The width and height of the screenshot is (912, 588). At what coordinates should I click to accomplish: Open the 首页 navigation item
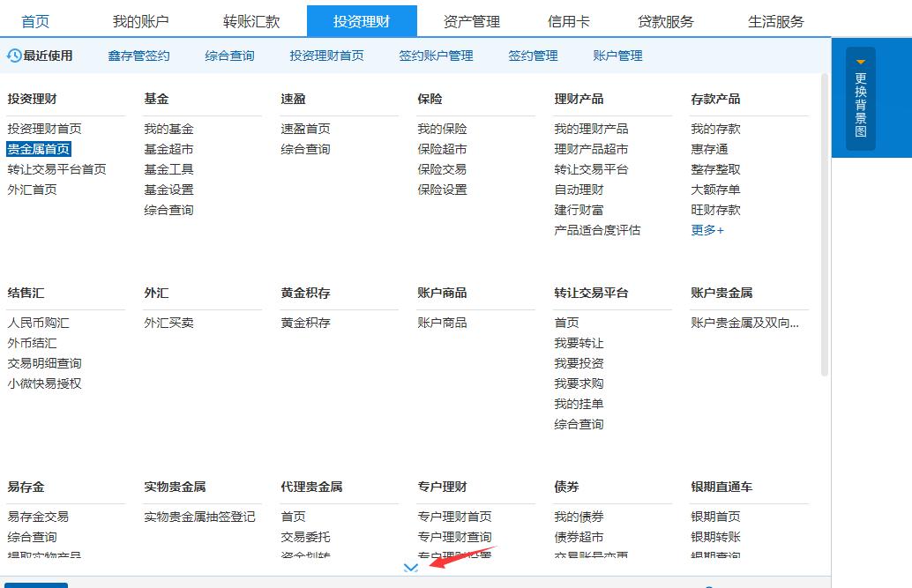pos(35,20)
